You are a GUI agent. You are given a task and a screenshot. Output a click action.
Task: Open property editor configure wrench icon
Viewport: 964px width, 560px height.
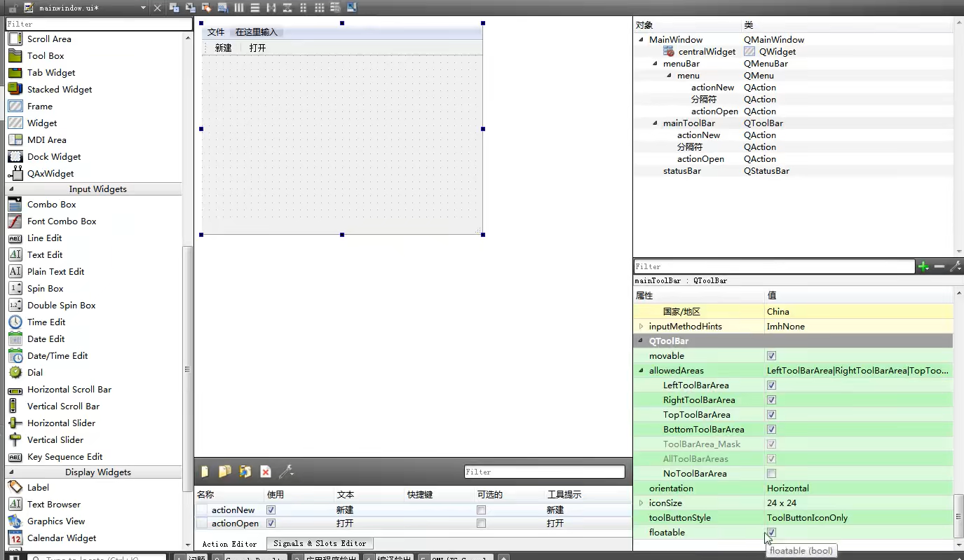pos(955,266)
